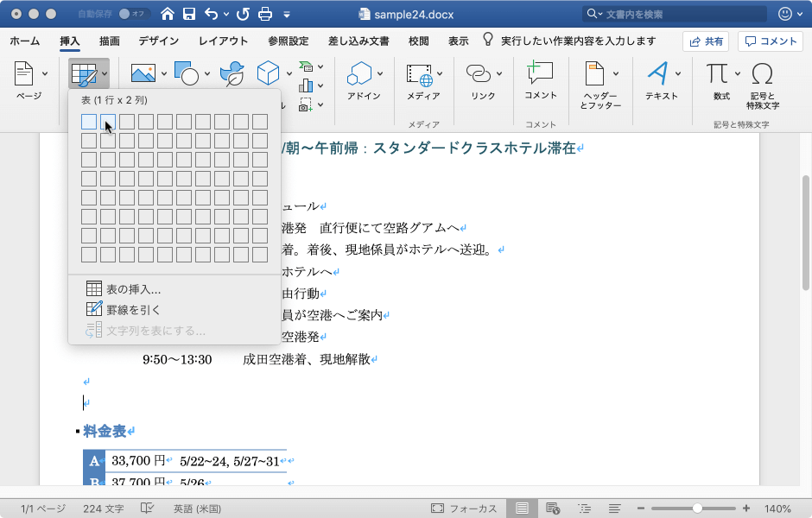Viewport: 812px width, 518px height.
Task: Click the Table insert icon
Action: pyautogui.click(x=84, y=74)
